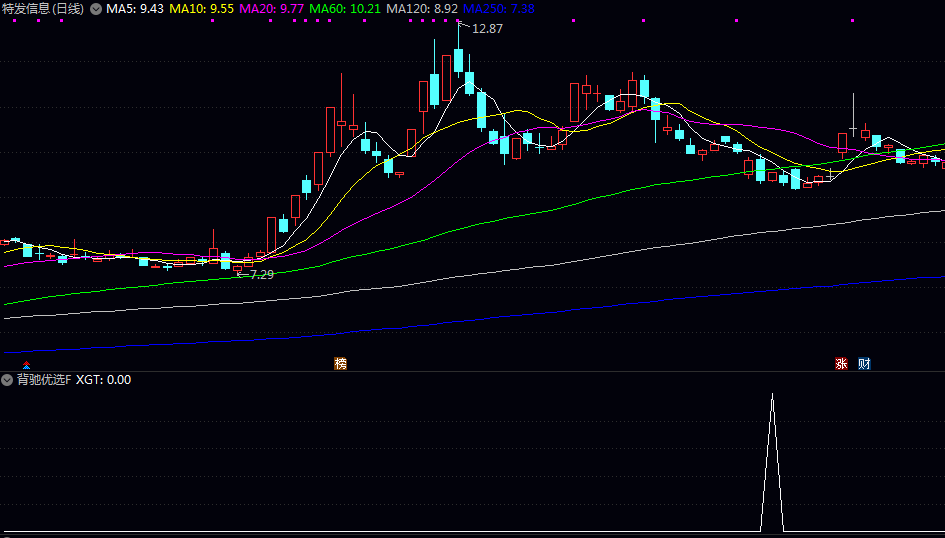Select the MA5 moving average label

(135, 9)
